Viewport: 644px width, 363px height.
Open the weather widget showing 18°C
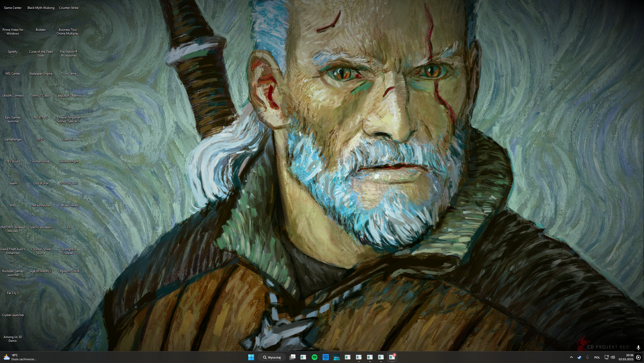20,357
